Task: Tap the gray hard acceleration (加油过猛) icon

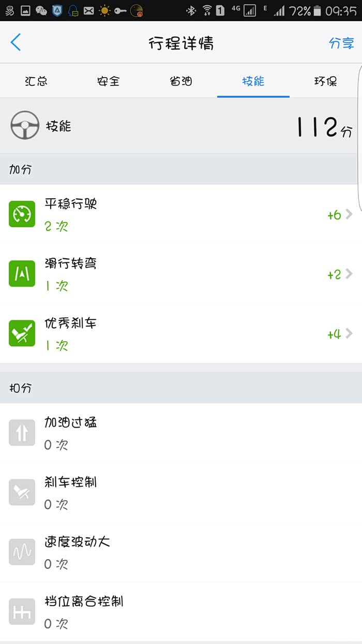Action: click(22, 432)
